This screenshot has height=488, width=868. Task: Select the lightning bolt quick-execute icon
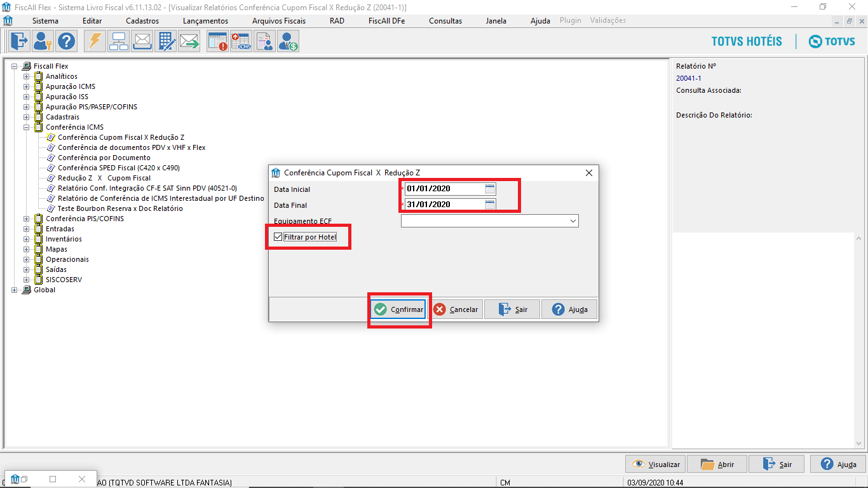coord(95,41)
